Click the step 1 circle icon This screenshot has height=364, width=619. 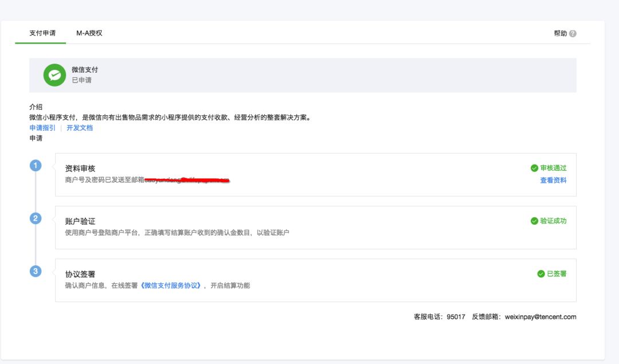pyautogui.click(x=36, y=166)
